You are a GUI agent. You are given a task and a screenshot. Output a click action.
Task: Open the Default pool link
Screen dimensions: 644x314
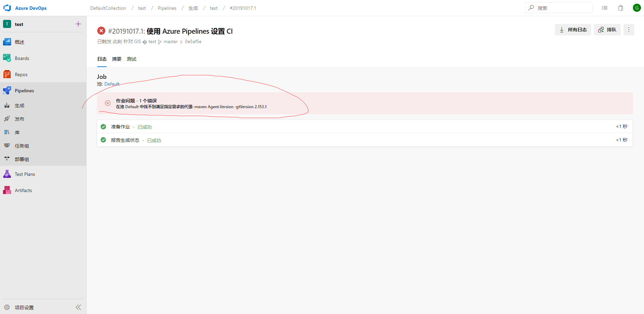click(x=112, y=84)
